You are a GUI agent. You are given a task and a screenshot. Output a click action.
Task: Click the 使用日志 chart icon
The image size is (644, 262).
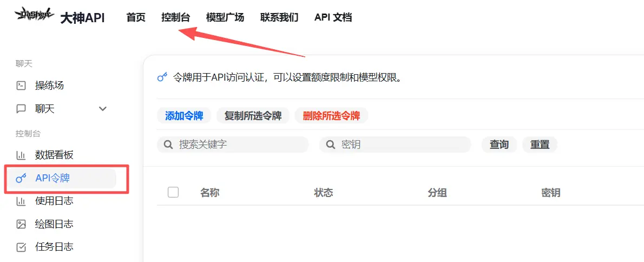(21, 201)
